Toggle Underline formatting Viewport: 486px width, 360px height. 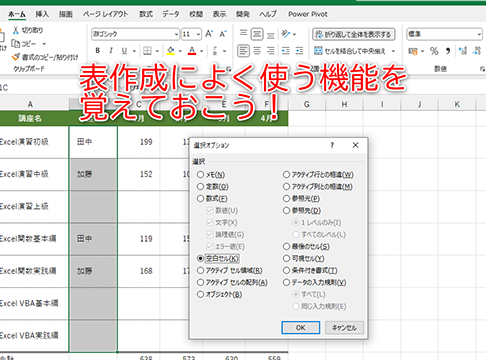tap(124, 51)
